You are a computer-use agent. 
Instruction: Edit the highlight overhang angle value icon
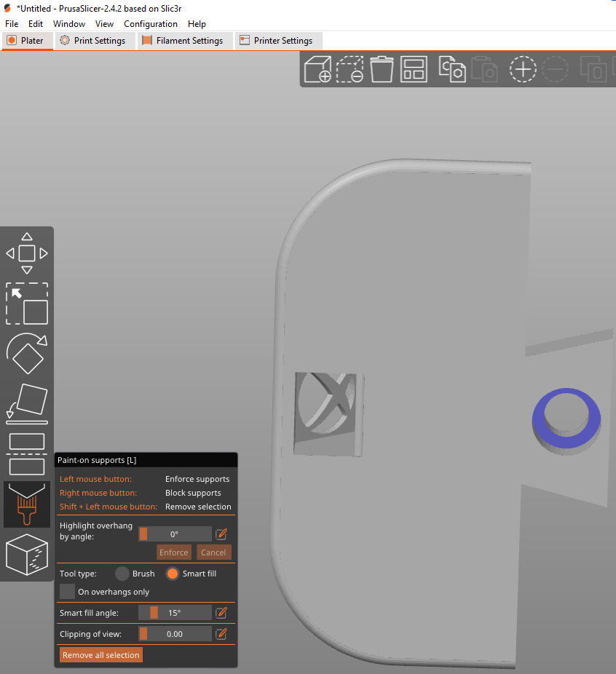[221, 534]
